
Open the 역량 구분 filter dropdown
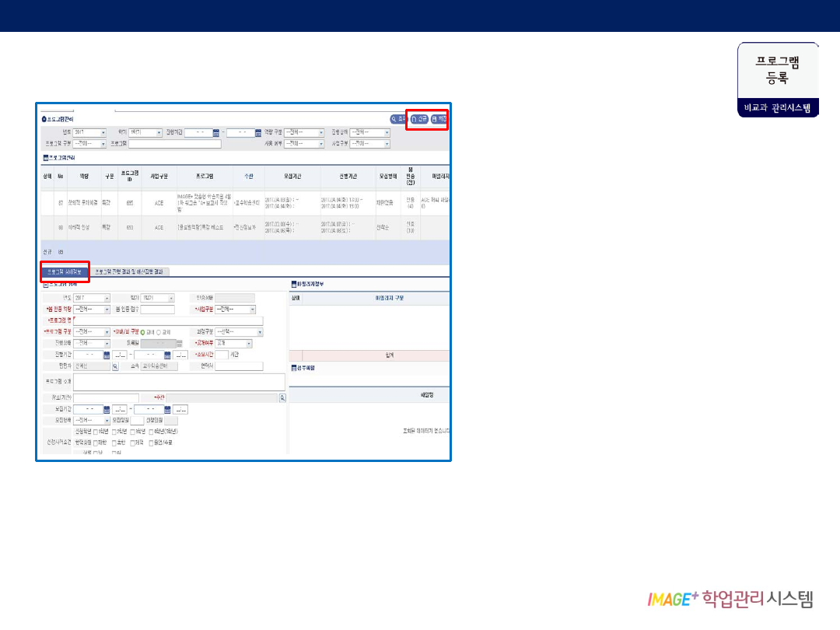click(321, 133)
